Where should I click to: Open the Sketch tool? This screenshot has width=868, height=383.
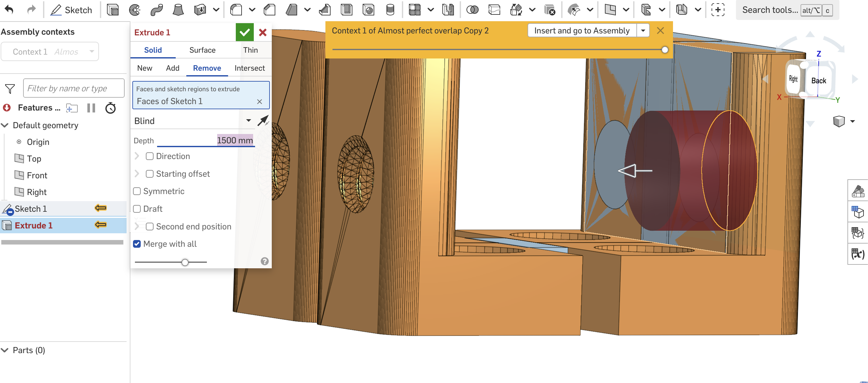(72, 10)
